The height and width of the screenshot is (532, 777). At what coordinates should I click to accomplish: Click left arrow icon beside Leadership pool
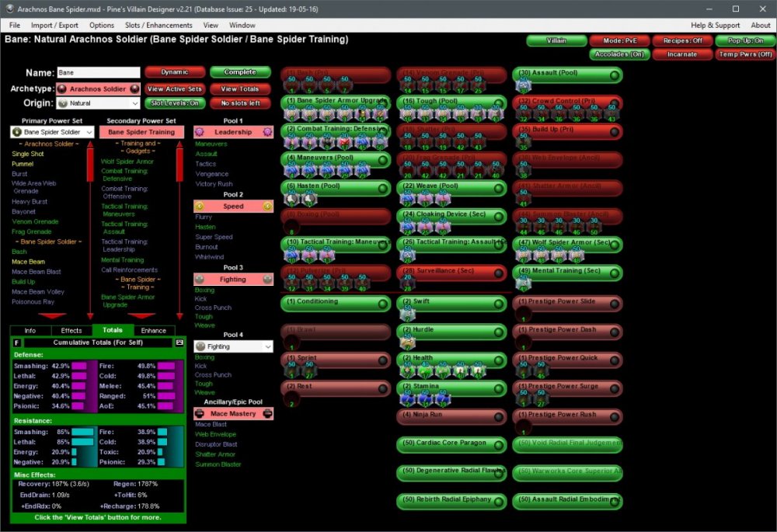click(200, 132)
